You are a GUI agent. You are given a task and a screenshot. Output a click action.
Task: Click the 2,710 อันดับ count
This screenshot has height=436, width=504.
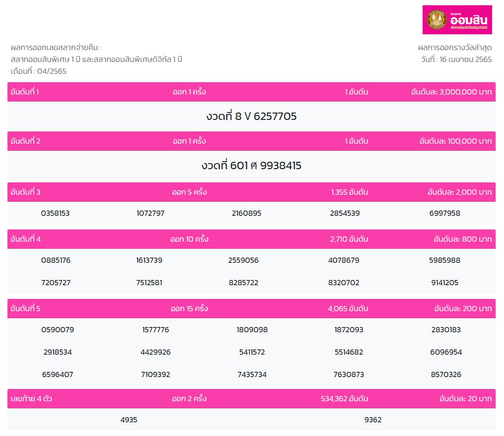coord(349,239)
